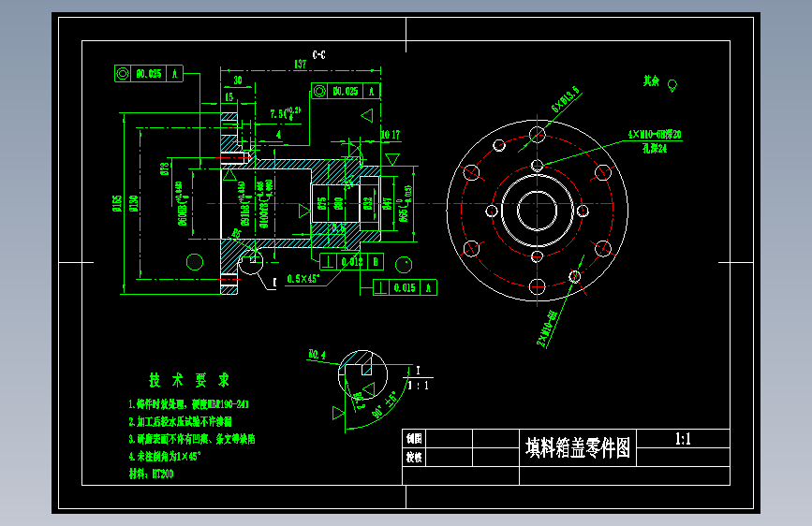
Task: Select the 2×M10-6H thread callout
Action: click(547, 329)
